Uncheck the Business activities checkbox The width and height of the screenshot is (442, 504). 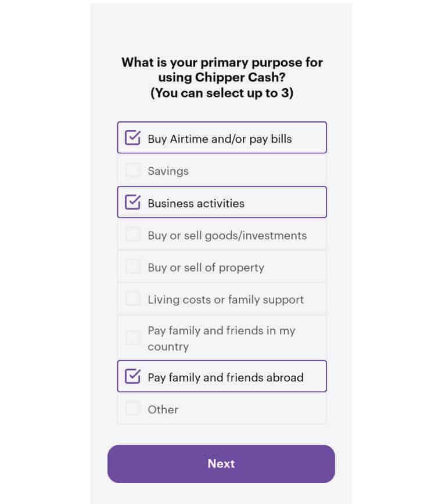[x=133, y=202]
